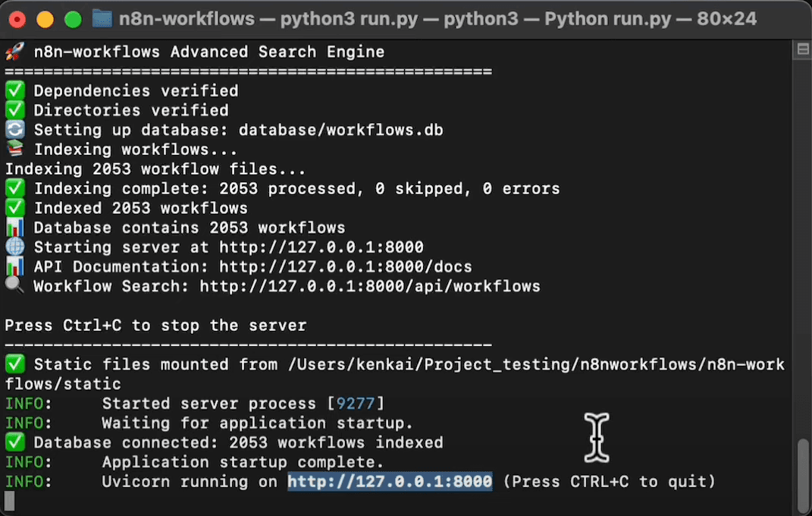
Task: Click the green checkmark beside Static files mounted
Action: [15, 364]
